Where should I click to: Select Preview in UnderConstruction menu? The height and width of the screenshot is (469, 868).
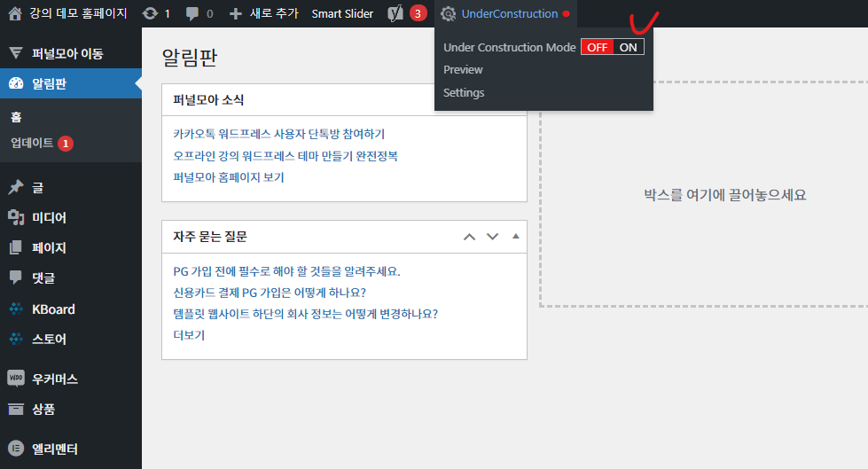pyautogui.click(x=463, y=70)
